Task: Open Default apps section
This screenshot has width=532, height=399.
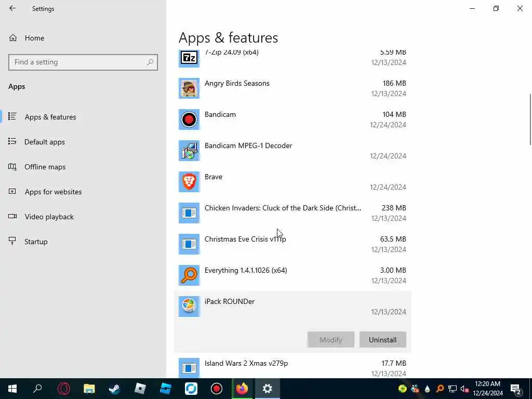Action: pos(45,142)
